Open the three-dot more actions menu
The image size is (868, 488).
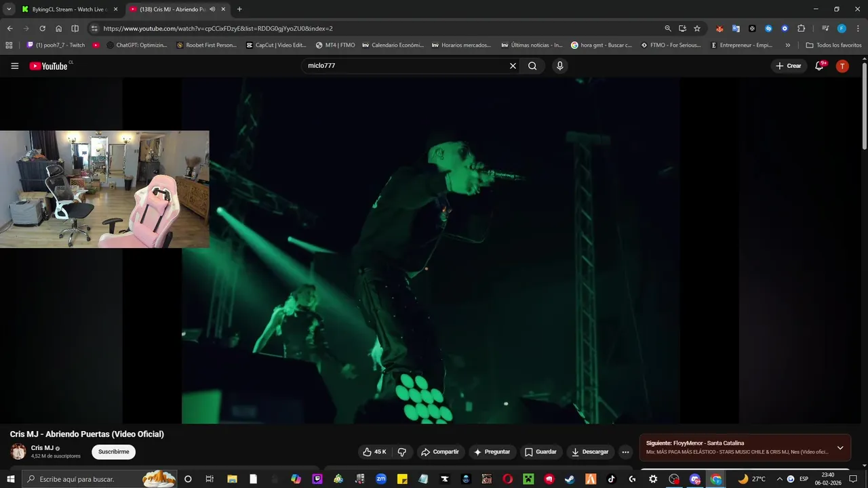625,452
